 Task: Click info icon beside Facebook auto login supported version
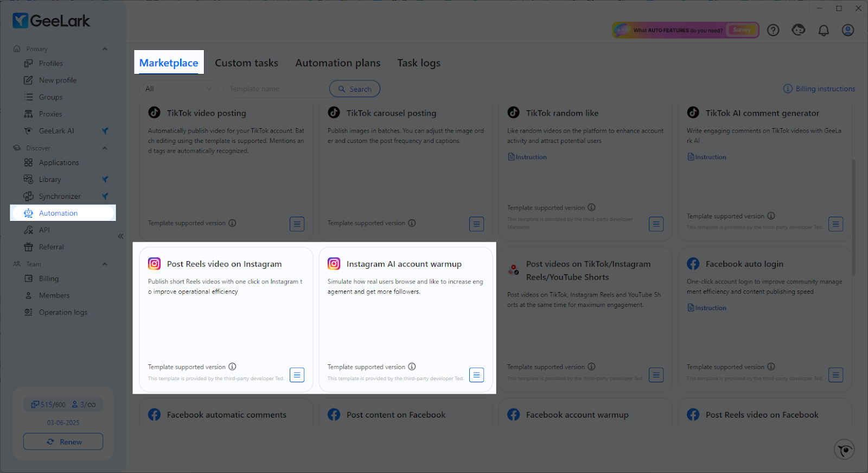tap(771, 367)
